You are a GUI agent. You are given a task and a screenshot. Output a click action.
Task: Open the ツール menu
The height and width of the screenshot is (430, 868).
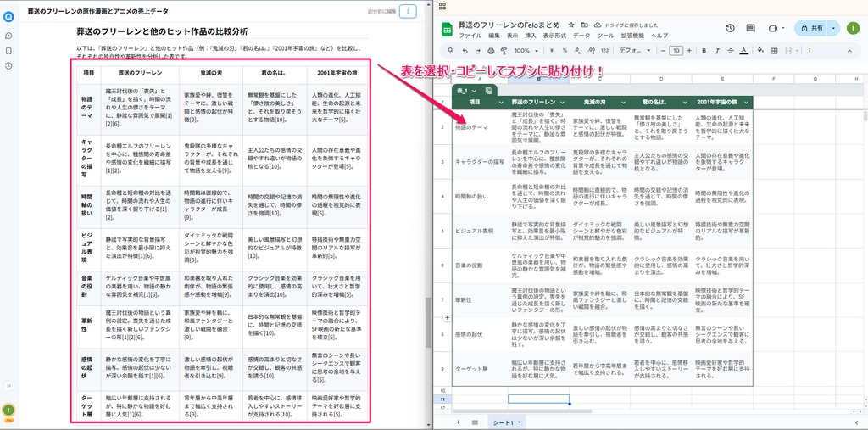[605, 36]
